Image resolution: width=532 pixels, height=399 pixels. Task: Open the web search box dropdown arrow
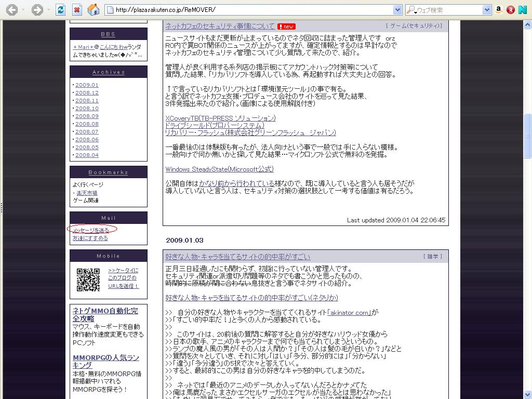point(487,10)
